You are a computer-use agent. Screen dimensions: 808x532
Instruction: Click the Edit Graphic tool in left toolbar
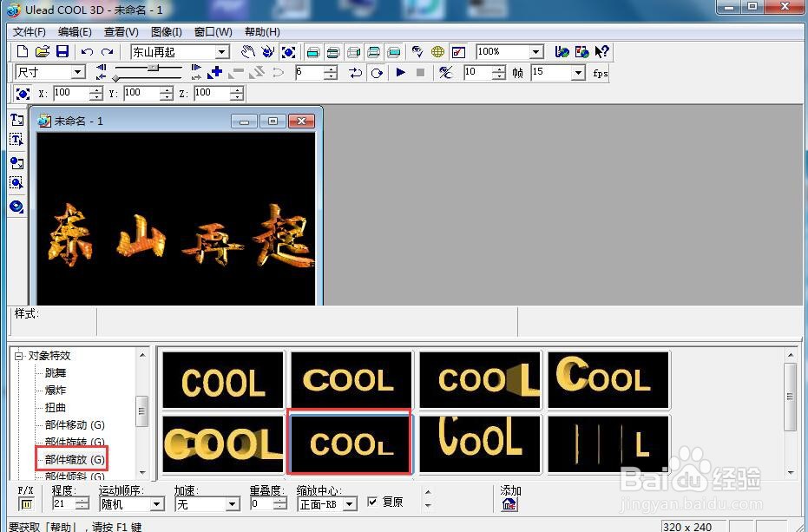(x=17, y=183)
